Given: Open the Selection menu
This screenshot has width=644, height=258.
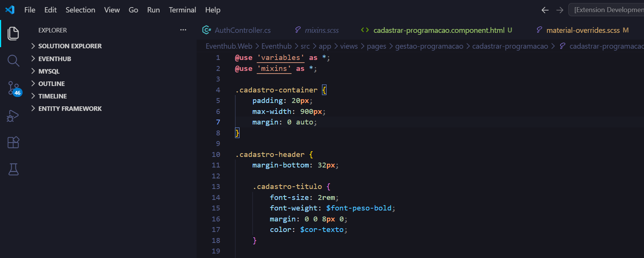Looking at the screenshot, I should (x=80, y=10).
